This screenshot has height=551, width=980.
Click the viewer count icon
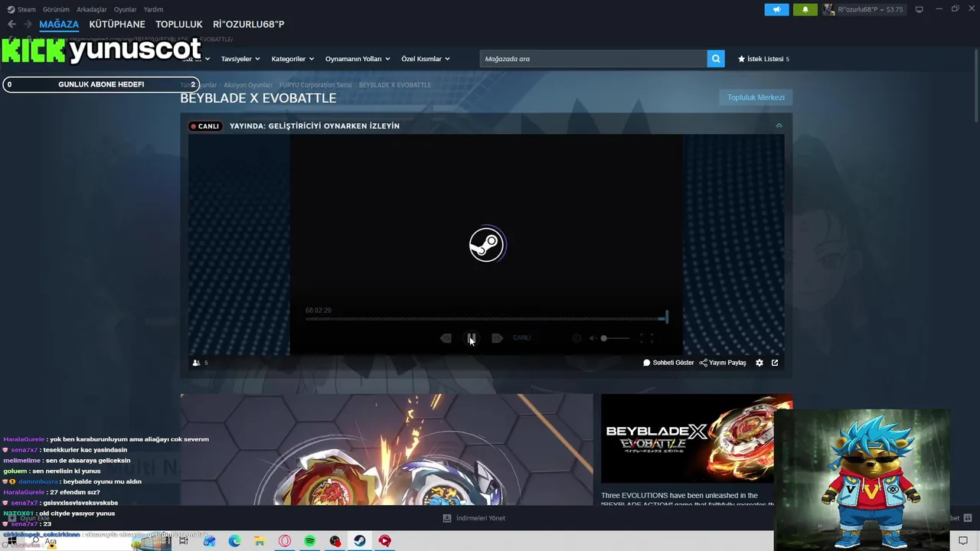[x=196, y=363]
